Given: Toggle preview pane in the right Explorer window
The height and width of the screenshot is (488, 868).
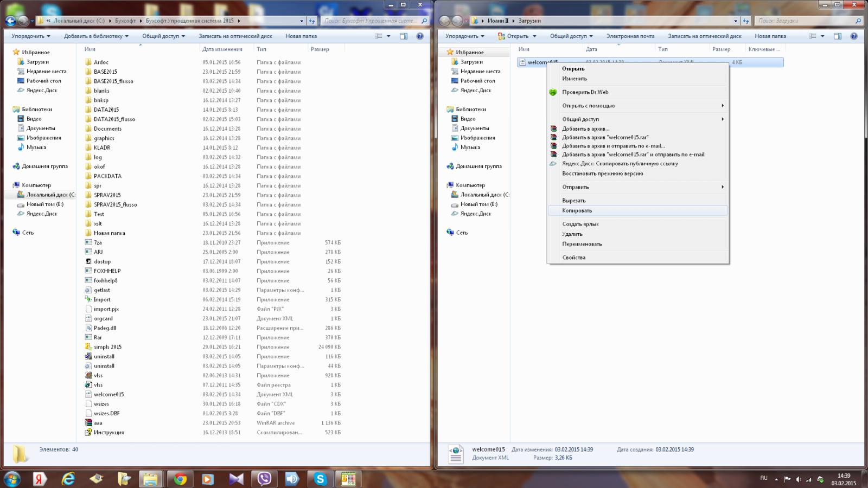Looking at the screenshot, I should 838,36.
